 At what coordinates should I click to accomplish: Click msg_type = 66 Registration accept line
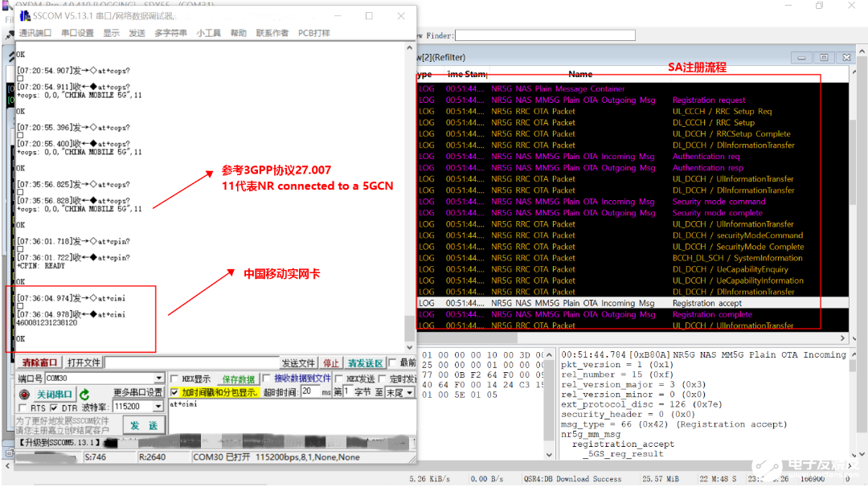pos(674,424)
